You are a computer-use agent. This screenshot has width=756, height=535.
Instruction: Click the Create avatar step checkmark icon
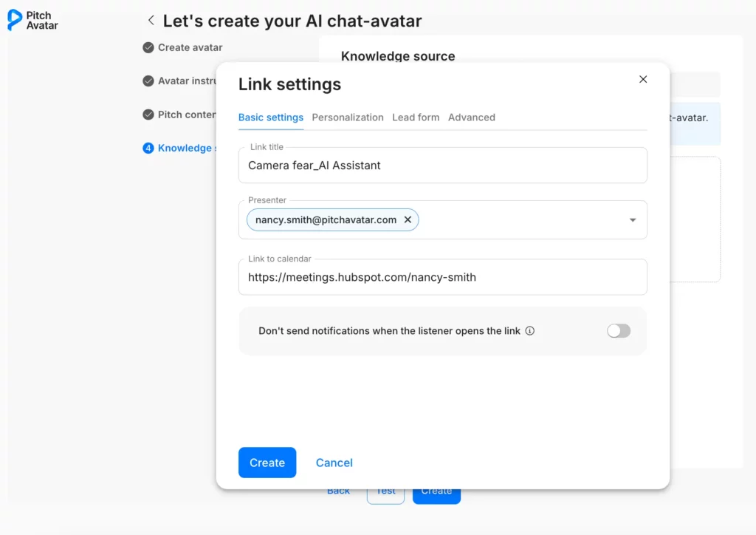(x=148, y=47)
